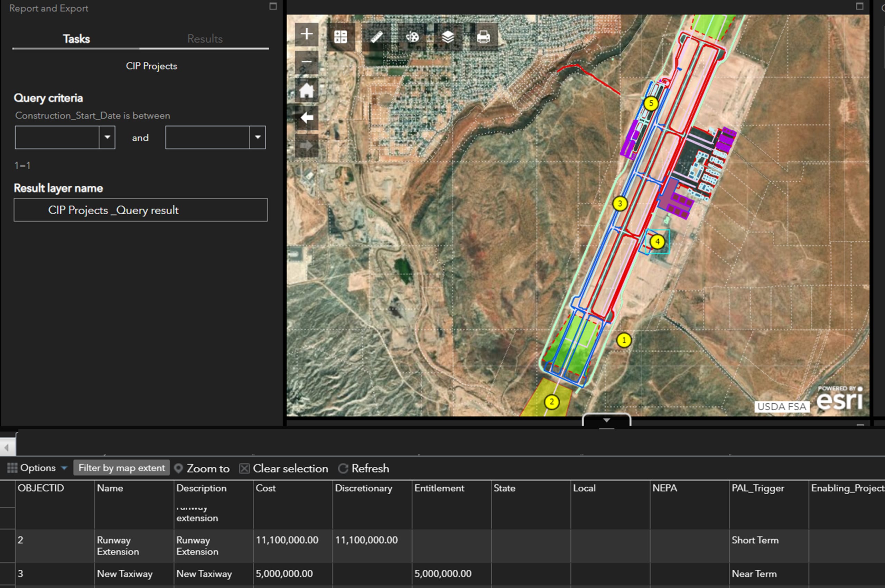
Task: Open the Draw palette tool
Action: [412, 37]
